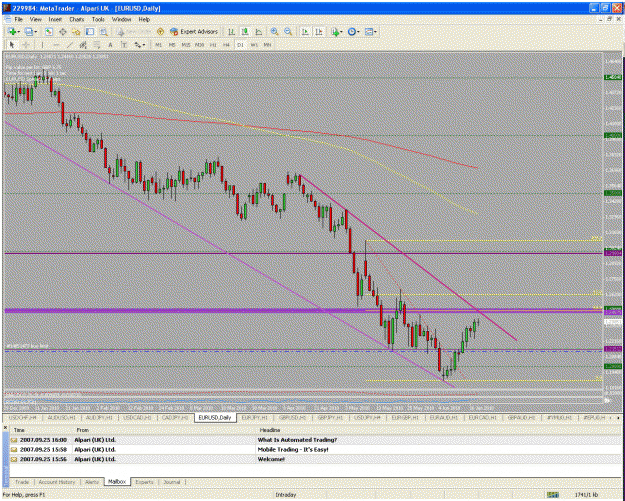Select the Horizontal Line tool
This screenshot has height=501, width=625.
coord(56,45)
